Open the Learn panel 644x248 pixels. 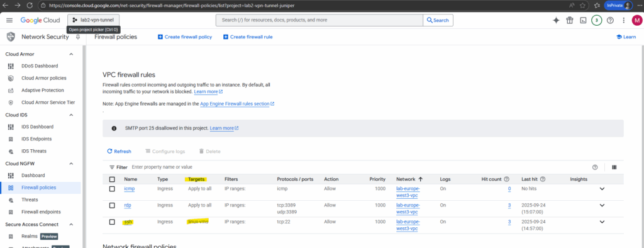626,37
